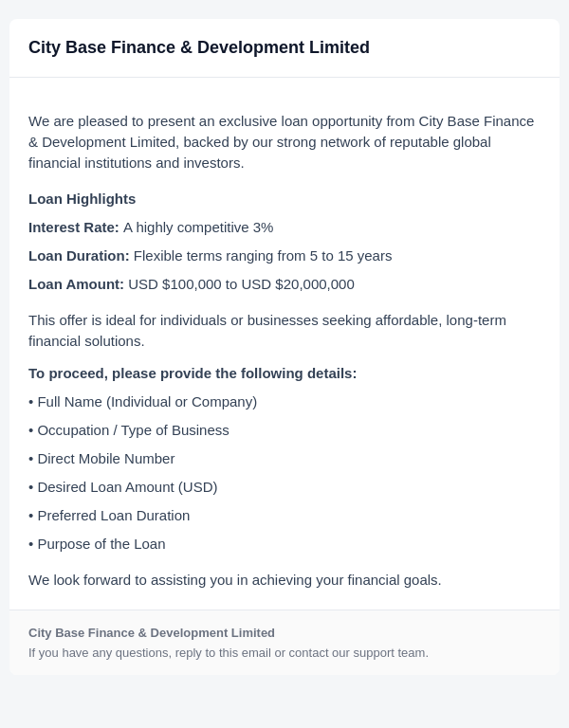This screenshot has height=728, width=569.
Task: Click the 'We look forward to assisting' sentence
Action: point(235,580)
